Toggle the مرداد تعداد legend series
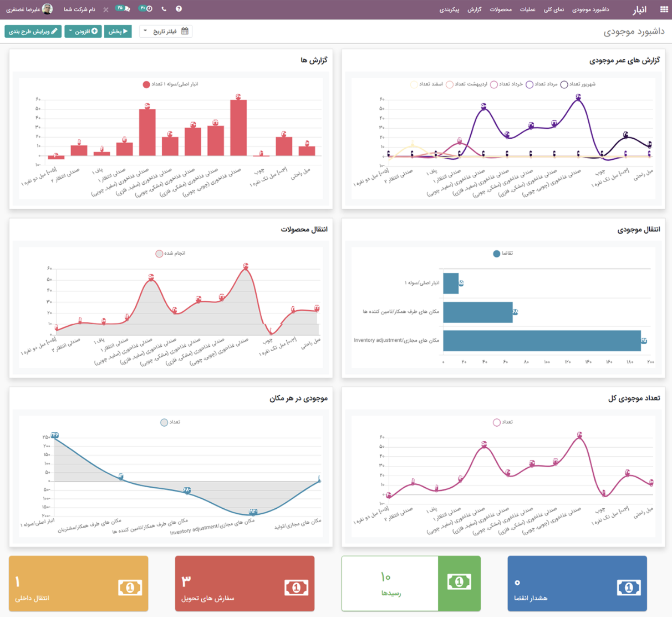This screenshot has width=672, height=617. pos(530,85)
